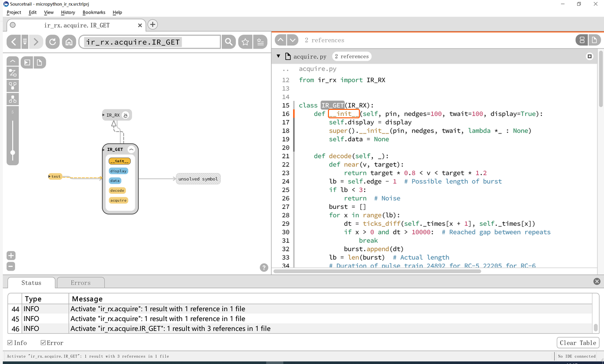Open the bookmark manager list
Image resolution: width=604 pixels, height=364 pixels.
coord(260,42)
